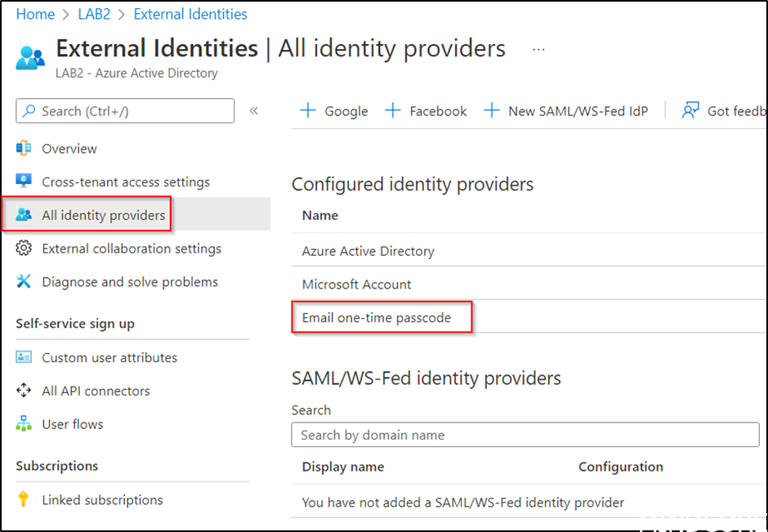The height and width of the screenshot is (532, 768).
Task: Click the External collaboration settings gear icon
Action: point(24,248)
